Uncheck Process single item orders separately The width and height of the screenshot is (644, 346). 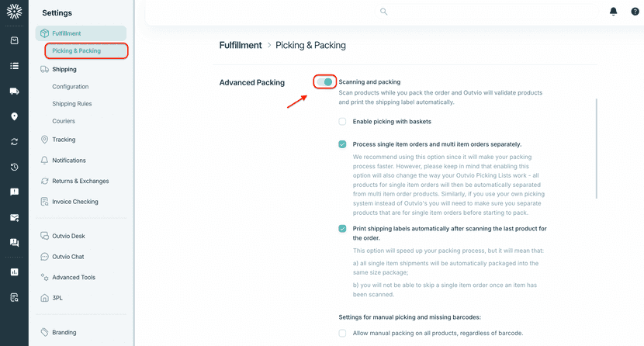coord(342,144)
